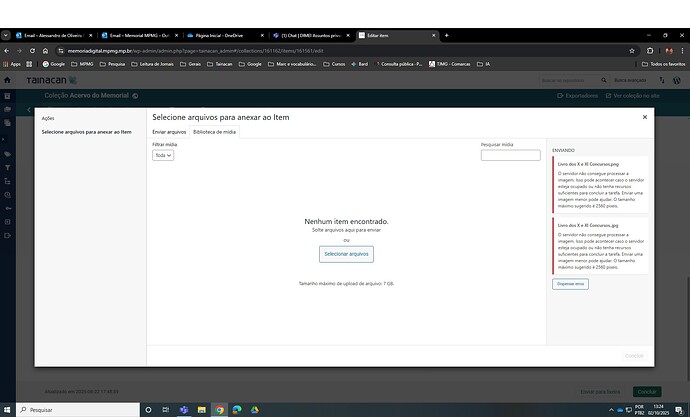This screenshot has height=417, width=690.
Task: Click the Livro dos X e XI Concursos.jpg error title
Action: 588,225
